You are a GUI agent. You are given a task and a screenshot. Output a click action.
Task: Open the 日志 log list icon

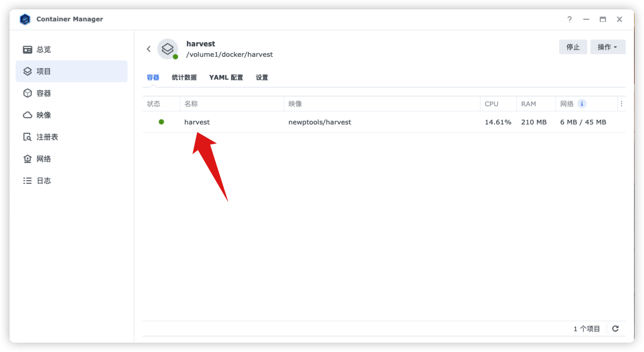(x=28, y=181)
